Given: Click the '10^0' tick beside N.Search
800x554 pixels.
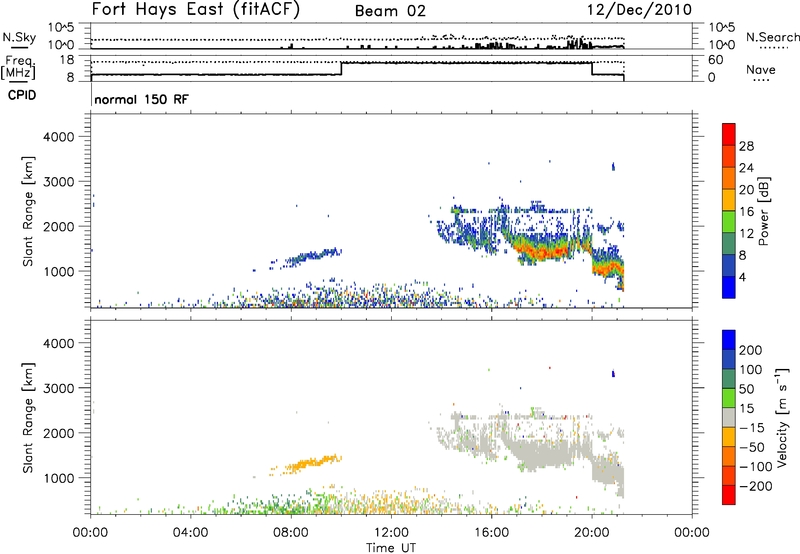Looking at the screenshot, I should coord(721,45).
